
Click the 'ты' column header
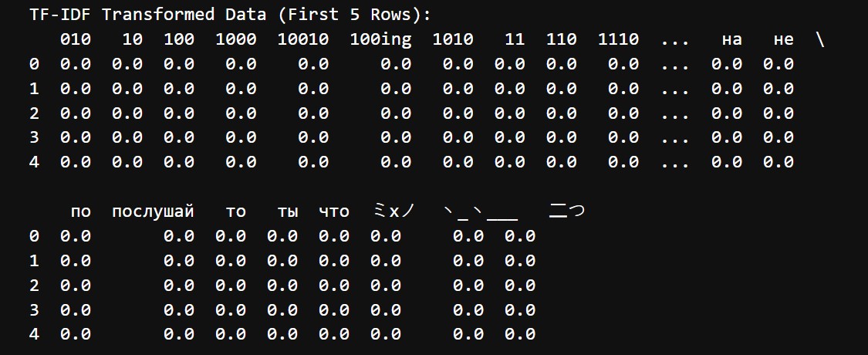coord(287,212)
